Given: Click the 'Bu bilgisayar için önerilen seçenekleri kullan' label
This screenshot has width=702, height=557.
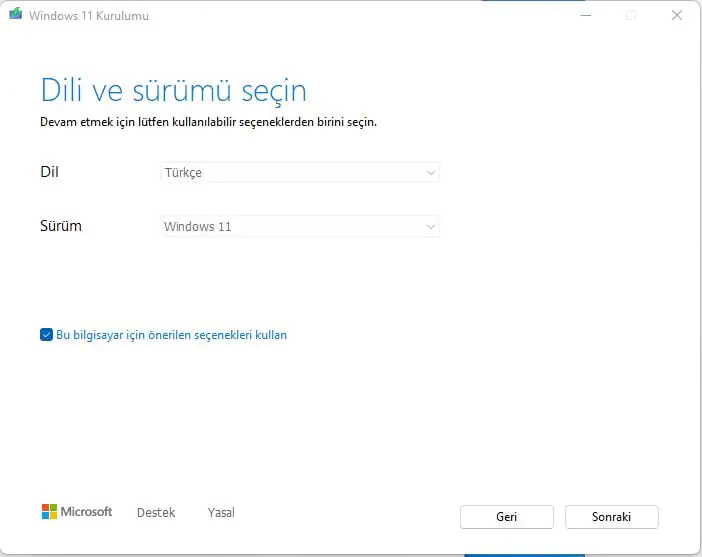Looking at the screenshot, I should [x=171, y=335].
